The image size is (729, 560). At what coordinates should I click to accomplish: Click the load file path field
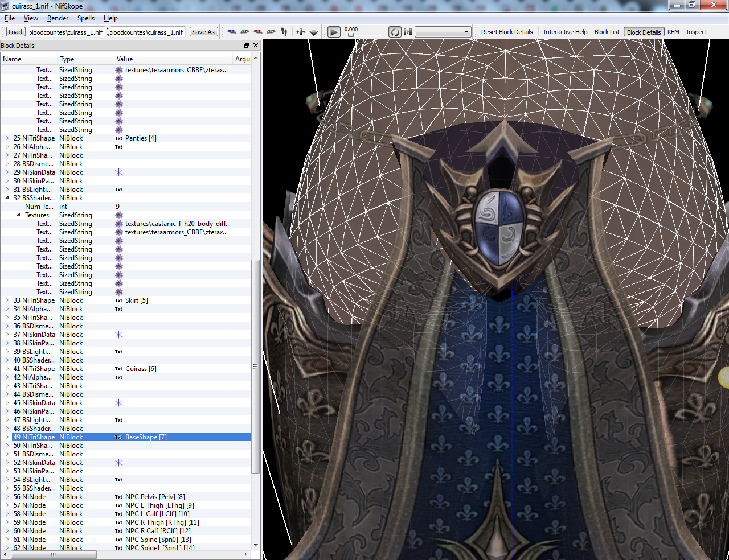point(66,32)
